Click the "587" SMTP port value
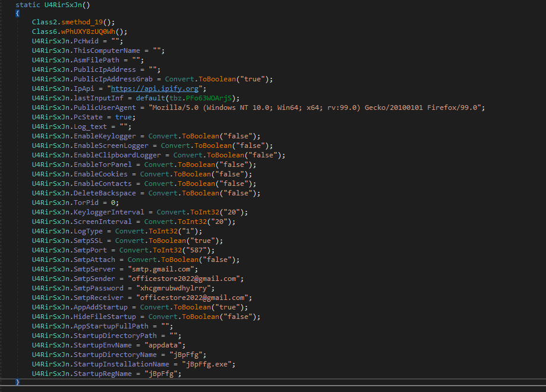This screenshot has height=392, width=546. click(197, 250)
